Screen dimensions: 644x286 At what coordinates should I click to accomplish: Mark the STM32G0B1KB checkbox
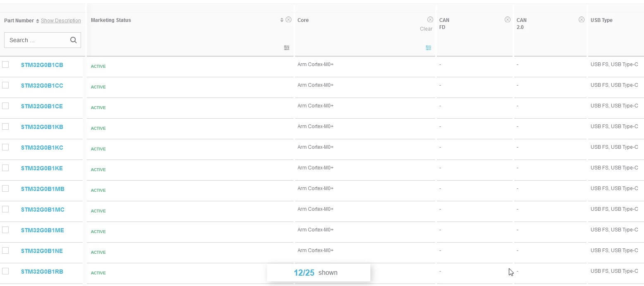point(5,126)
